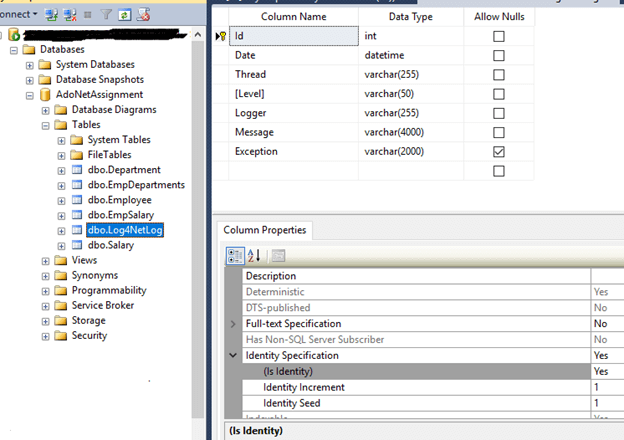Click Object Explorer scrollbar up arrow
Screen dimensions: 624x440
click(x=198, y=35)
